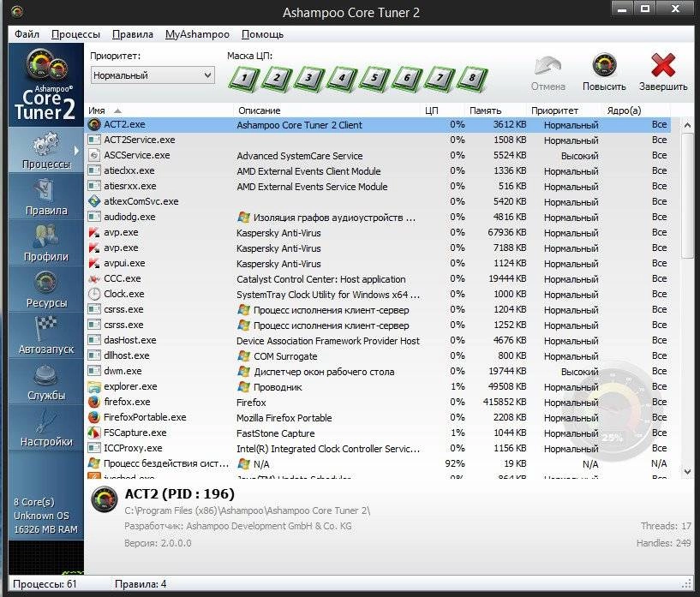Open the Ресурсы (Resources) sidebar section

pos(46,290)
